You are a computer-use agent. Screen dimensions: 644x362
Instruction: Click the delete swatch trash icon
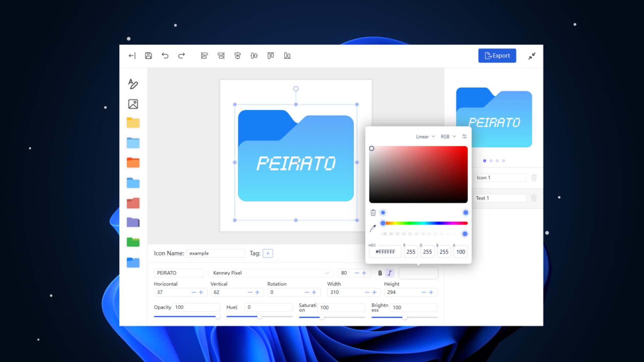(x=373, y=212)
